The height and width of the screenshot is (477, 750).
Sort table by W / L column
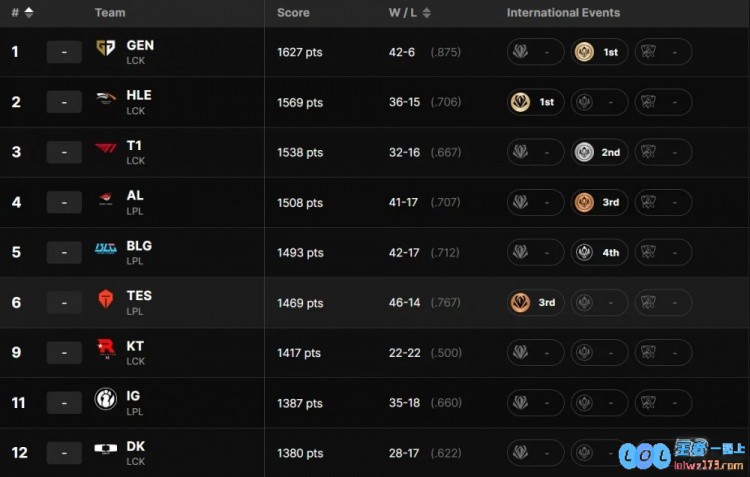click(409, 13)
